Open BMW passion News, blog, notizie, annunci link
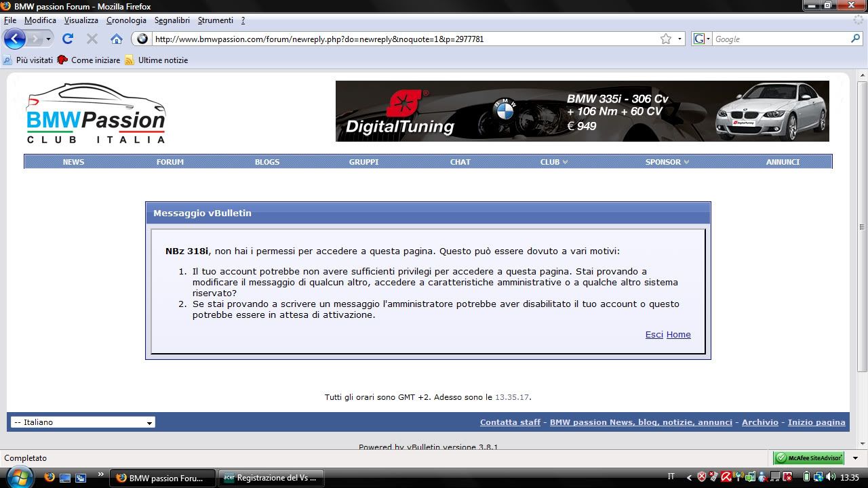Image resolution: width=868 pixels, height=488 pixels. [x=641, y=422]
